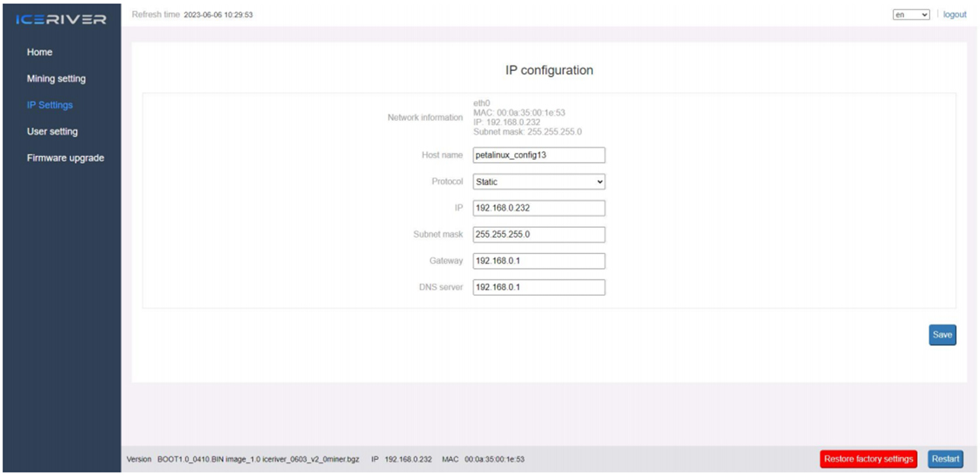
Task: Click the ICERIVER logo
Action: (x=61, y=19)
